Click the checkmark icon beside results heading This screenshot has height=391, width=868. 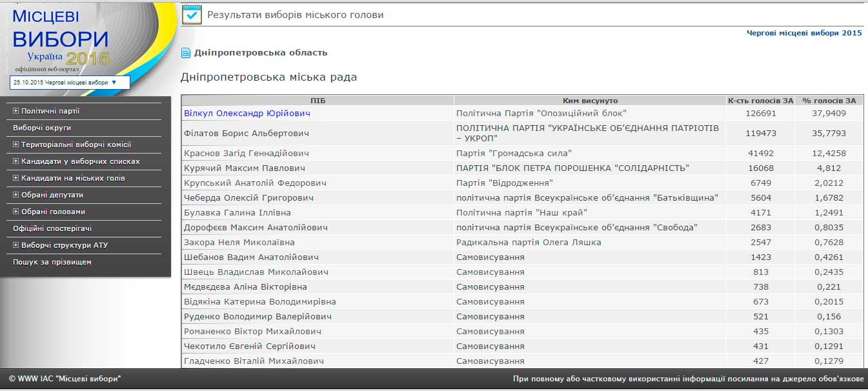(x=192, y=14)
